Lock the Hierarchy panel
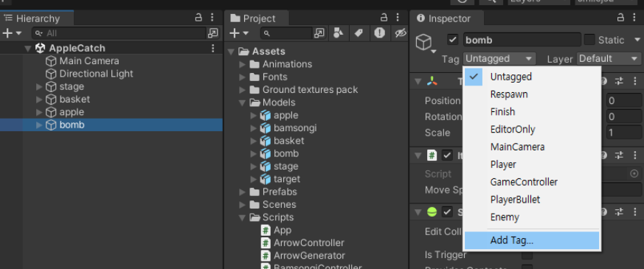 point(198,18)
